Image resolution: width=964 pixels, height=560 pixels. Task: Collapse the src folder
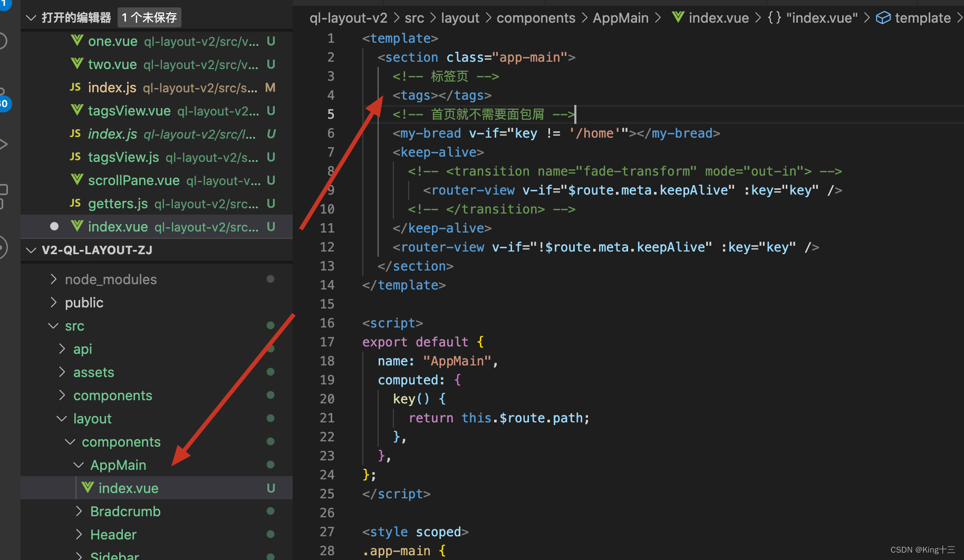point(53,326)
